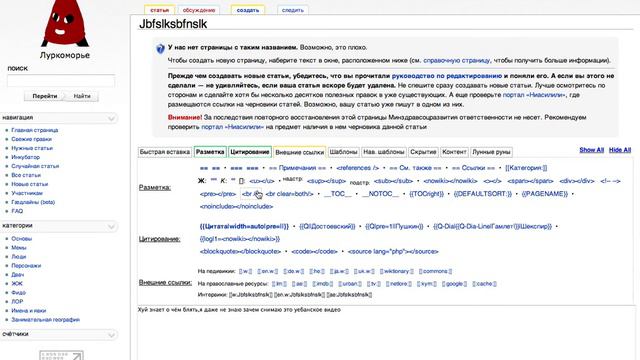Open the Основы category

(x=22, y=239)
